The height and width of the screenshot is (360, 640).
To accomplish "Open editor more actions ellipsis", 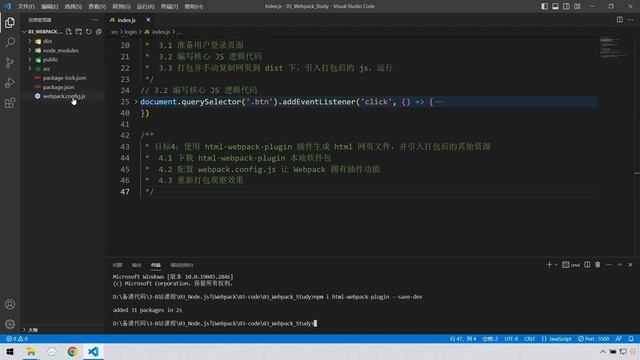I will click(x=631, y=20).
